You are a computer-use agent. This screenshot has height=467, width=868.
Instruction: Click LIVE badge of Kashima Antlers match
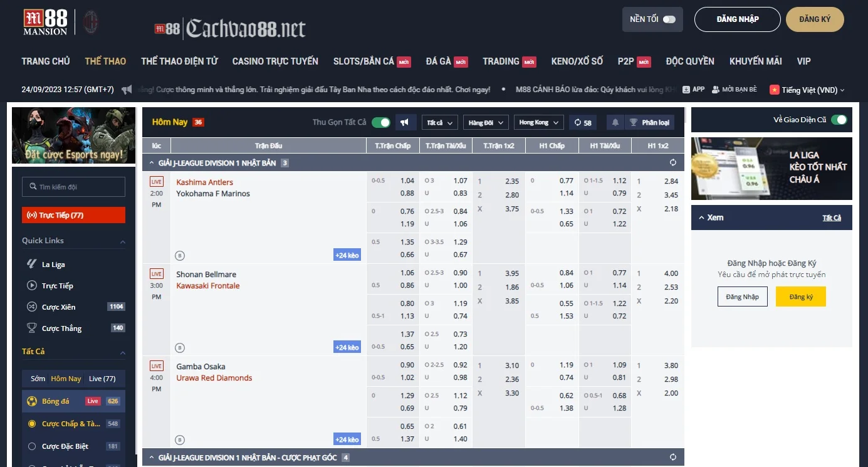[x=157, y=182]
